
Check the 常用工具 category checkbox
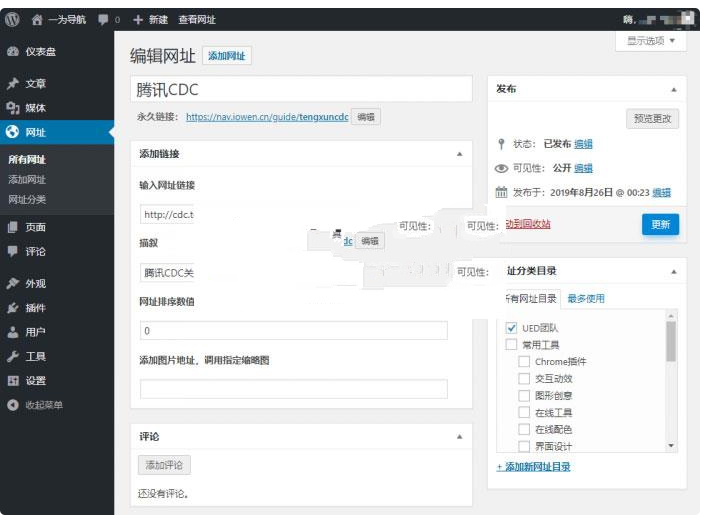pyautogui.click(x=511, y=345)
